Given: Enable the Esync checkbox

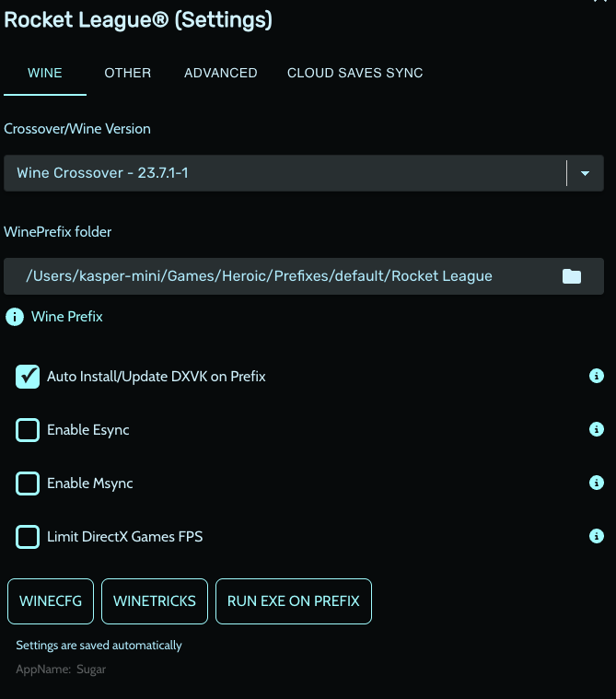Looking at the screenshot, I should [x=28, y=430].
